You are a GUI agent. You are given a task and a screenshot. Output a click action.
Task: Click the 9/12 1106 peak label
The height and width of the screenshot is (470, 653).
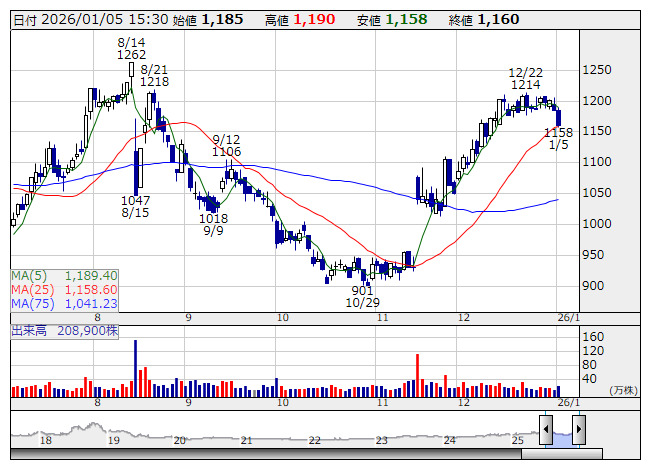click(x=226, y=145)
